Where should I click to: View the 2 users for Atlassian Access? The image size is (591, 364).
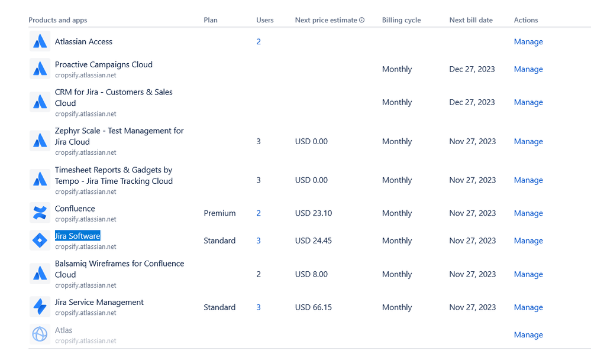(x=259, y=41)
